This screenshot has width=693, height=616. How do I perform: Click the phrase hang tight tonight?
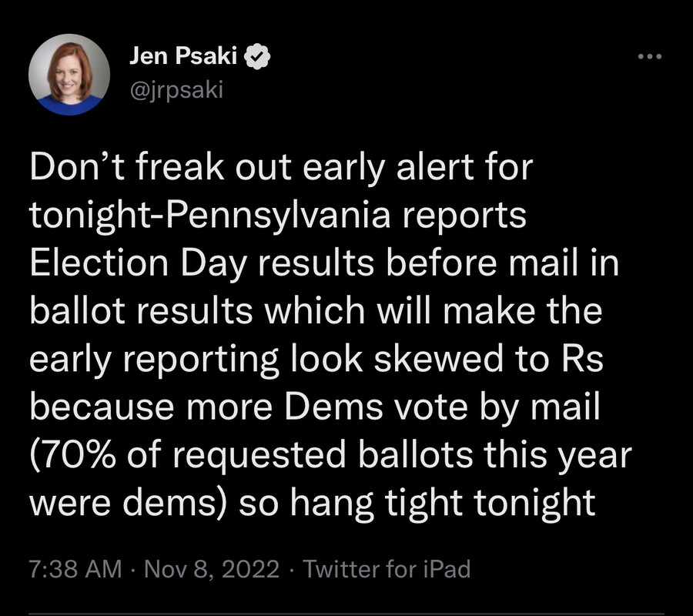point(443,504)
